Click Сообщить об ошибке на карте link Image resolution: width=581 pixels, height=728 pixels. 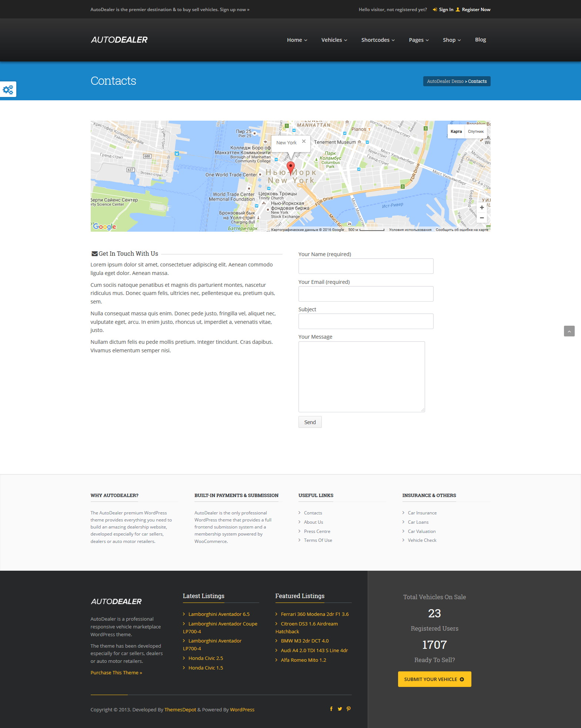462,229
